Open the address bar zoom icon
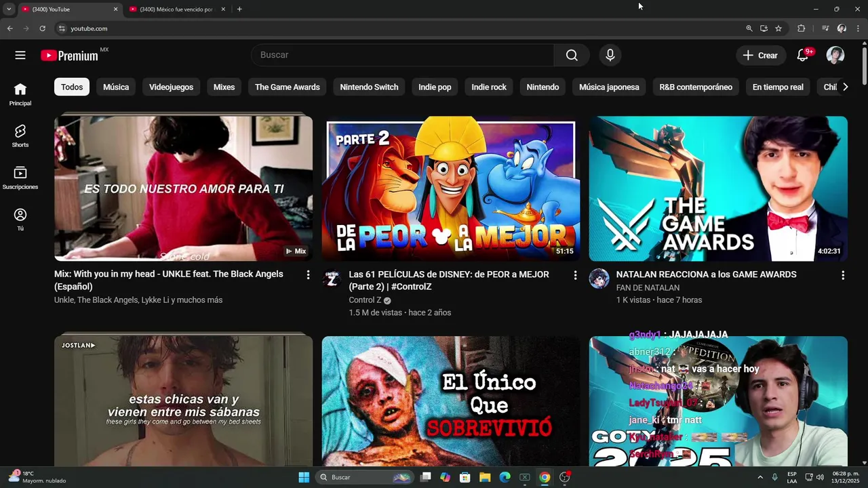Image resolution: width=868 pixels, height=488 pixels. click(x=749, y=28)
